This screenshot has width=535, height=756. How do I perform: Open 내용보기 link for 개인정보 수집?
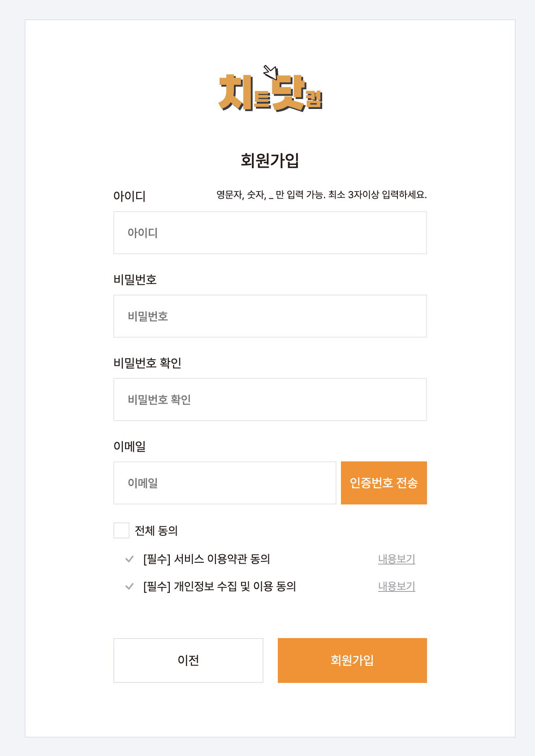(397, 587)
